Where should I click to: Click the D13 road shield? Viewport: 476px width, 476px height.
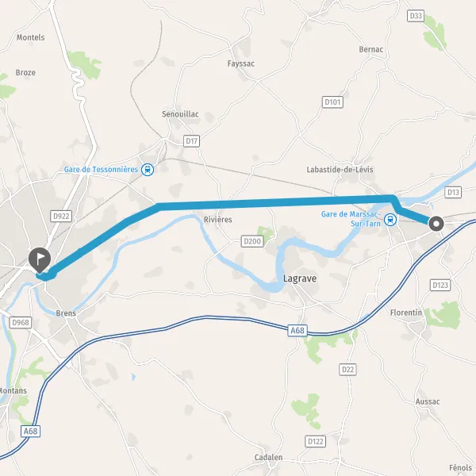pyautogui.click(x=453, y=192)
